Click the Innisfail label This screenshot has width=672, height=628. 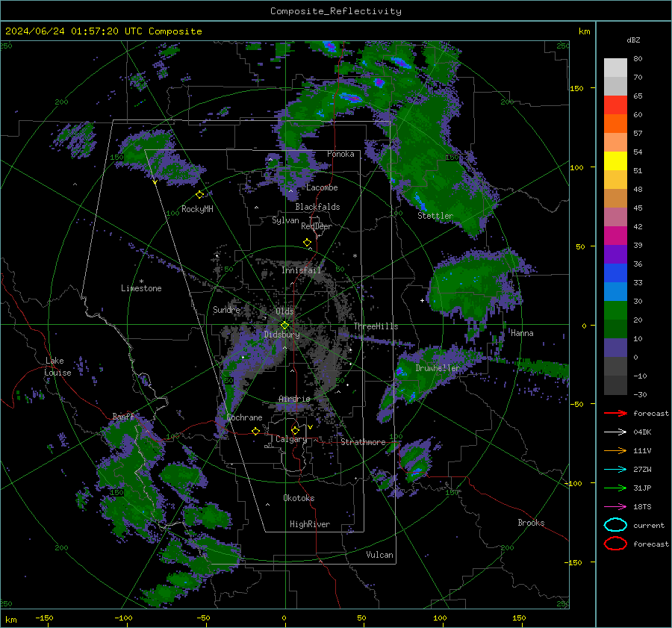(301, 270)
